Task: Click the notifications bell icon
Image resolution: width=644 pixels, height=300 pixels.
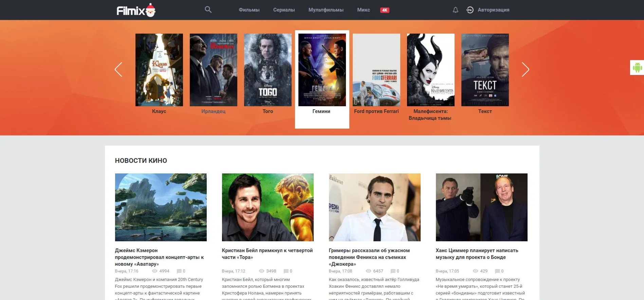Action: pyautogui.click(x=455, y=10)
